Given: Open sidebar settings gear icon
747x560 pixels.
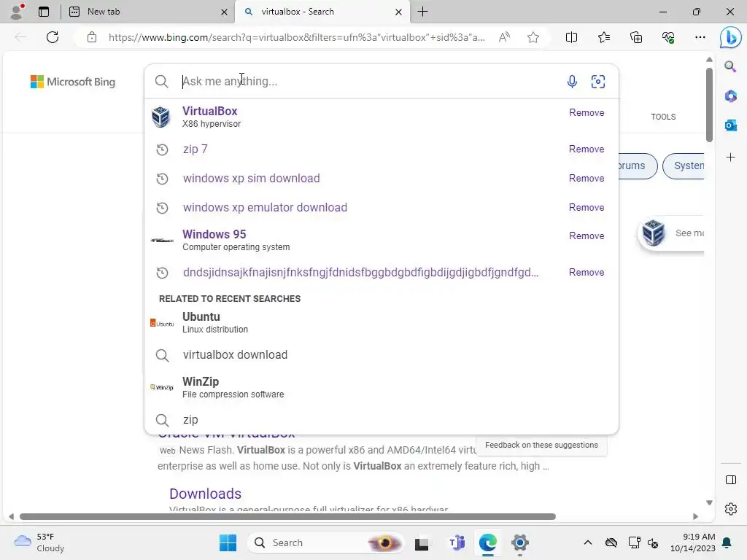Looking at the screenshot, I should pos(730,509).
